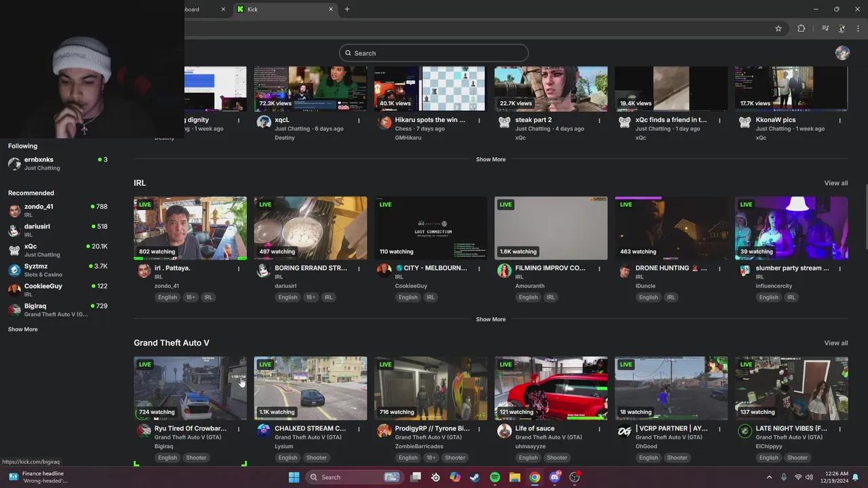Open zondo_41 avatar on Pattaya stream card
This screenshot has width=868, height=488.
click(144, 271)
